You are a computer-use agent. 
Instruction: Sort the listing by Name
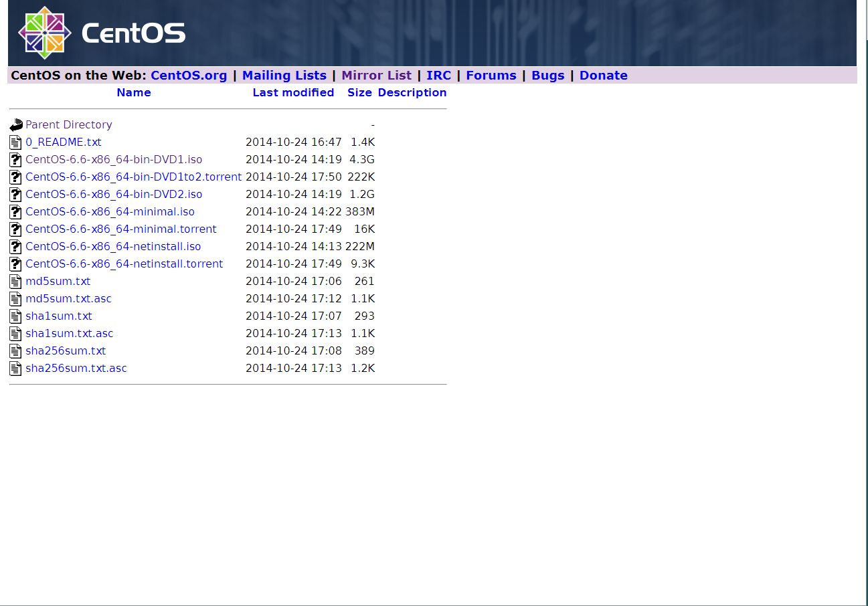(x=133, y=92)
